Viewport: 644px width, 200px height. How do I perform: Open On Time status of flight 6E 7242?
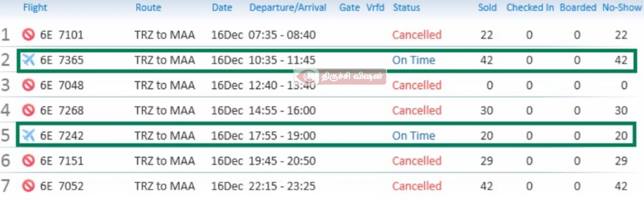click(x=414, y=136)
